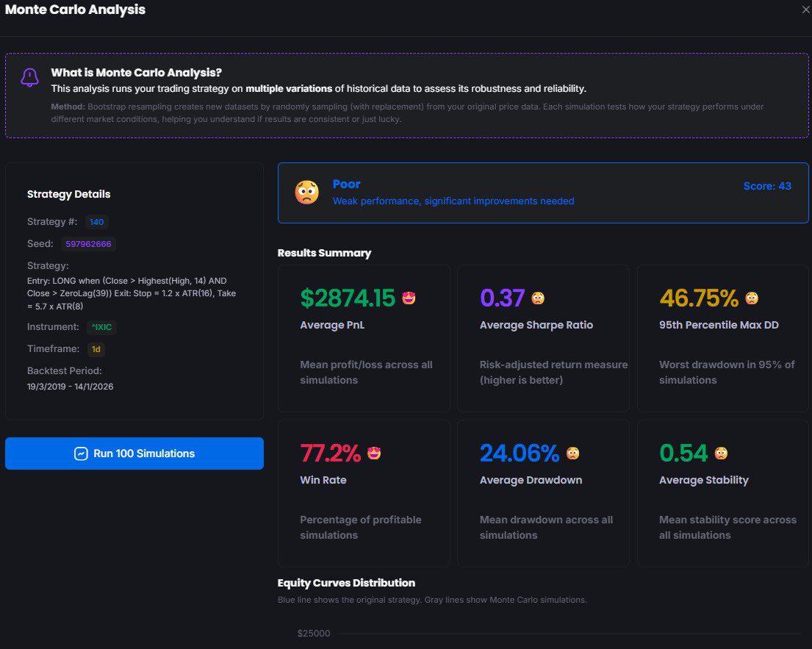Click the worried face emoji beside Poor rating
The image size is (812, 649).
coord(306,193)
